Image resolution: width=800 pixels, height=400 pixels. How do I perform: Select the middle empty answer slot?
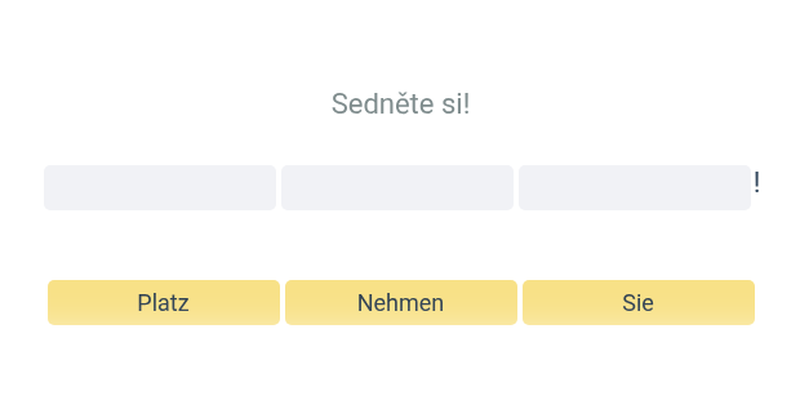point(397,188)
